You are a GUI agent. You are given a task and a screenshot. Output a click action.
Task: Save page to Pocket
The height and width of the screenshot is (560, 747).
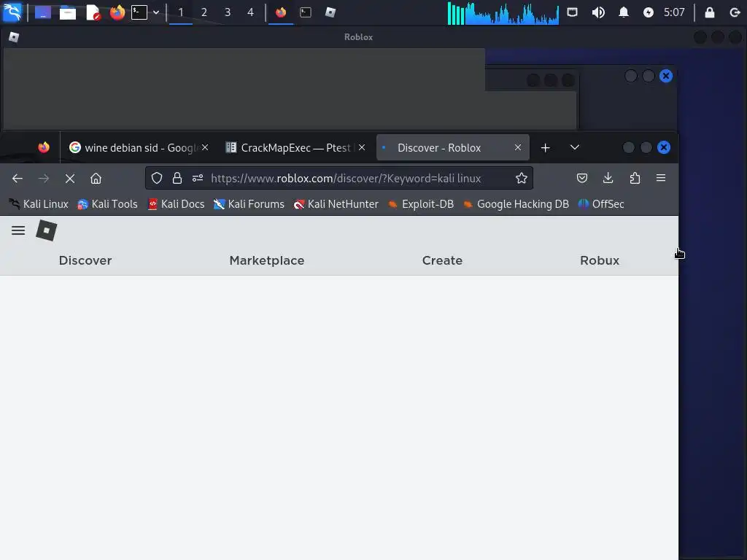(x=582, y=178)
